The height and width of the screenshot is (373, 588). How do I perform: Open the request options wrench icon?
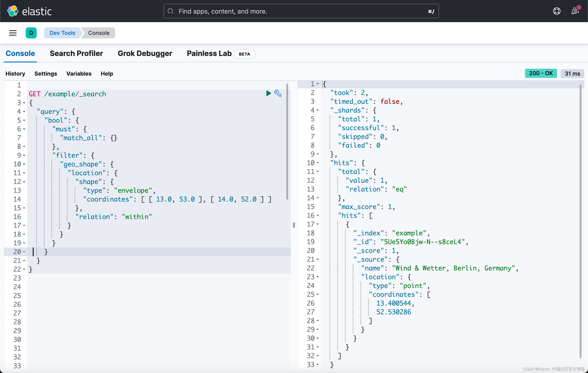(278, 93)
